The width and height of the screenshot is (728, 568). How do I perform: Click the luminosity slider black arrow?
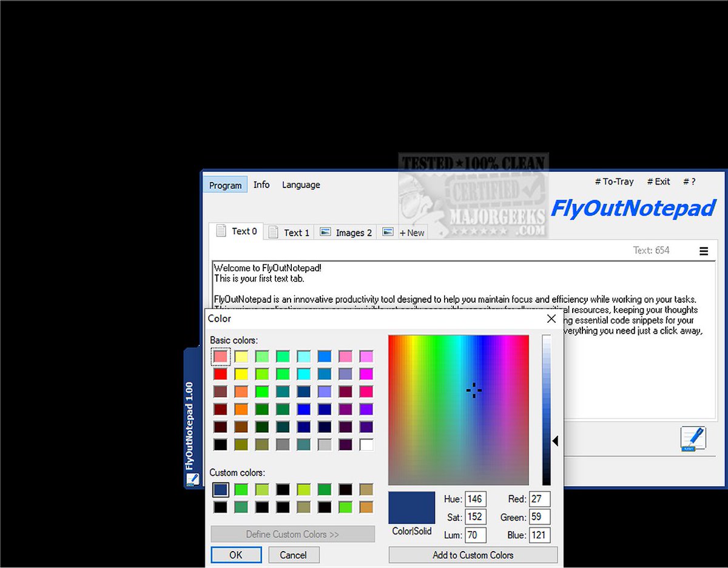(555, 441)
